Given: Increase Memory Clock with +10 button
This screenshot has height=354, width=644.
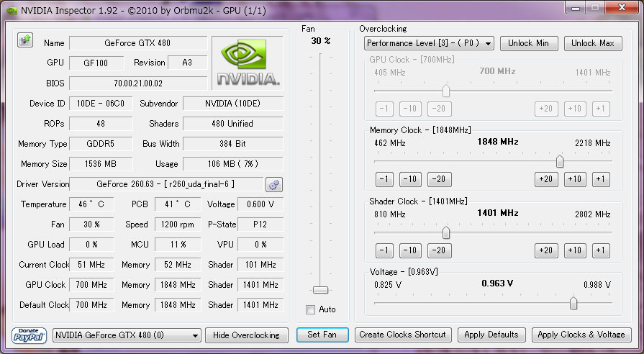Looking at the screenshot, I should click(x=575, y=179).
